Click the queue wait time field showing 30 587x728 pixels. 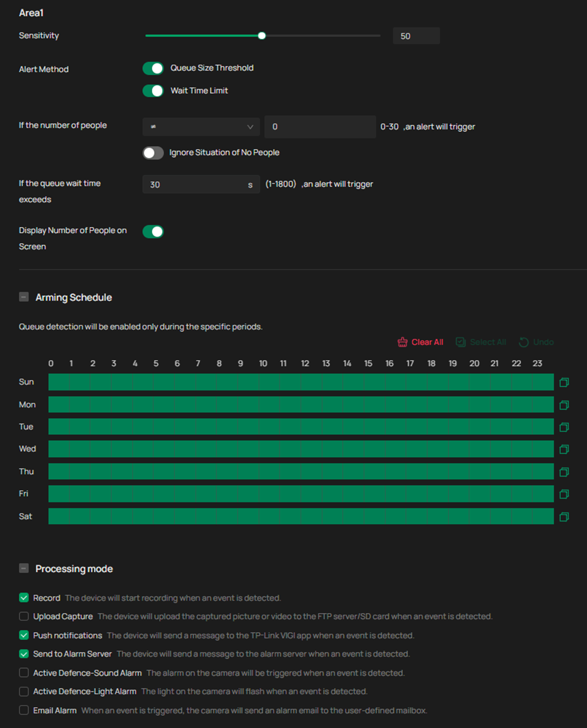point(201,184)
